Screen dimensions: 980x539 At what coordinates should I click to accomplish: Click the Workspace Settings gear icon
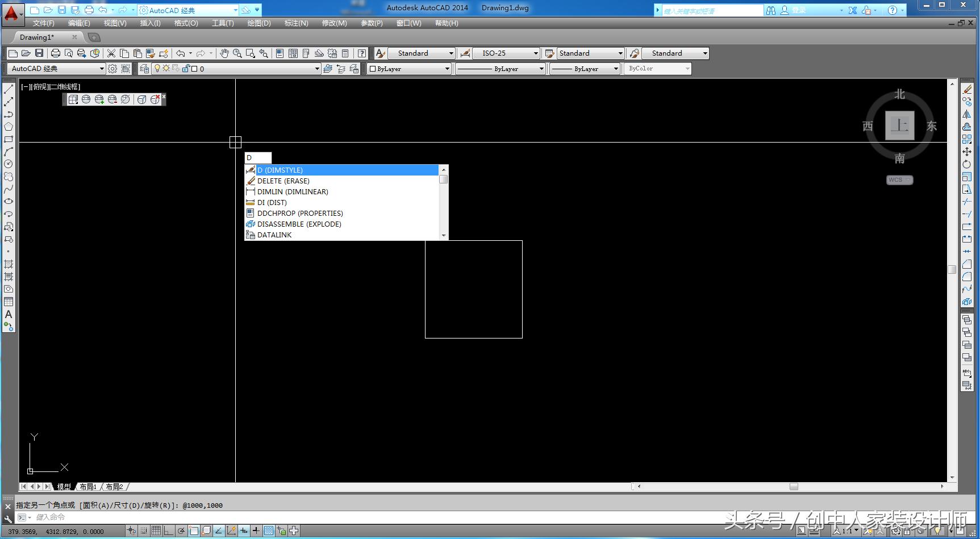[112, 69]
